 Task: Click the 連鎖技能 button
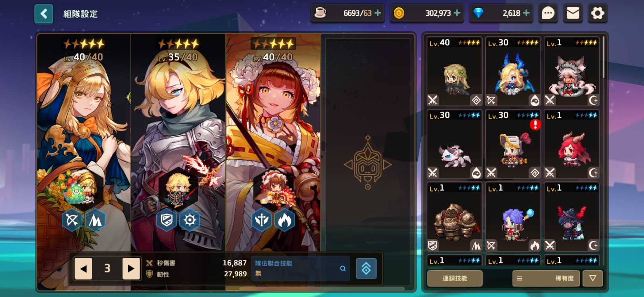tap(454, 278)
